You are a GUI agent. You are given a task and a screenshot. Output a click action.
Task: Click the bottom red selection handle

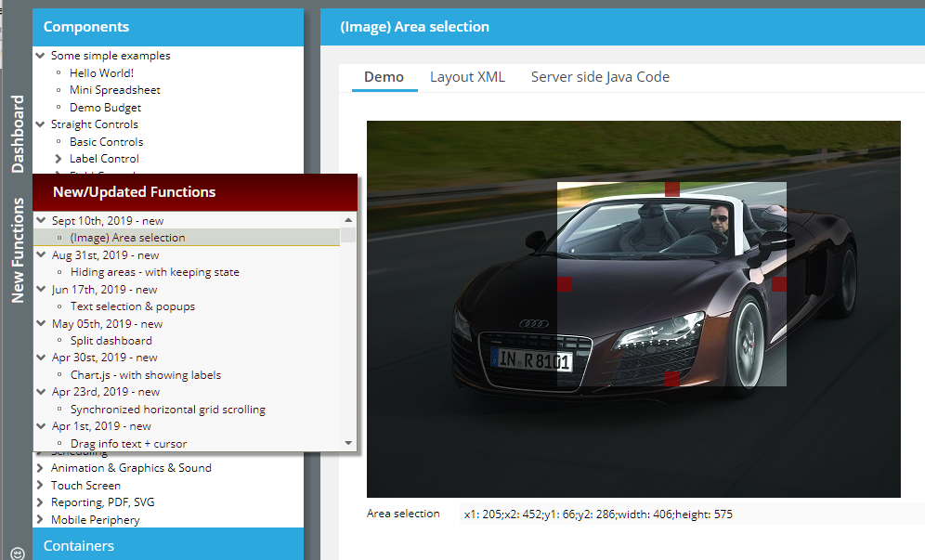pos(672,378)
